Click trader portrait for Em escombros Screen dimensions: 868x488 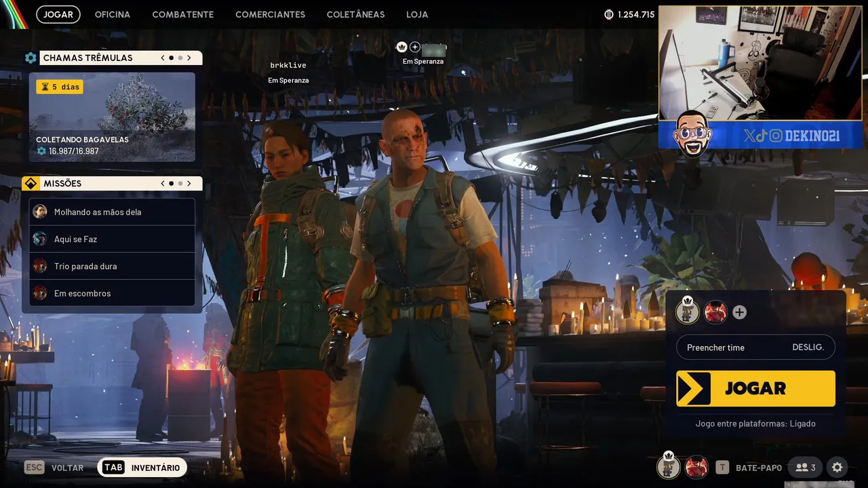(x=40, y=293)
